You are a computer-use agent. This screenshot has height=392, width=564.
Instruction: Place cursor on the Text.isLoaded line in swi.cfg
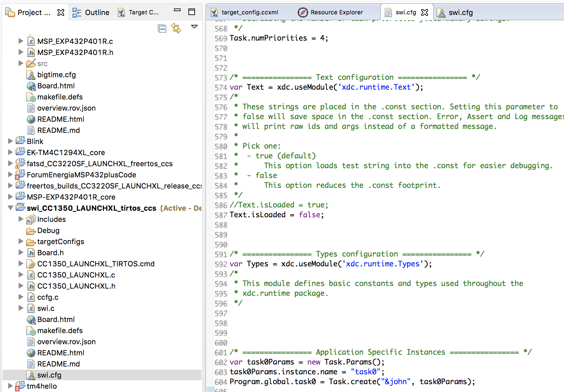coord(276,215)
